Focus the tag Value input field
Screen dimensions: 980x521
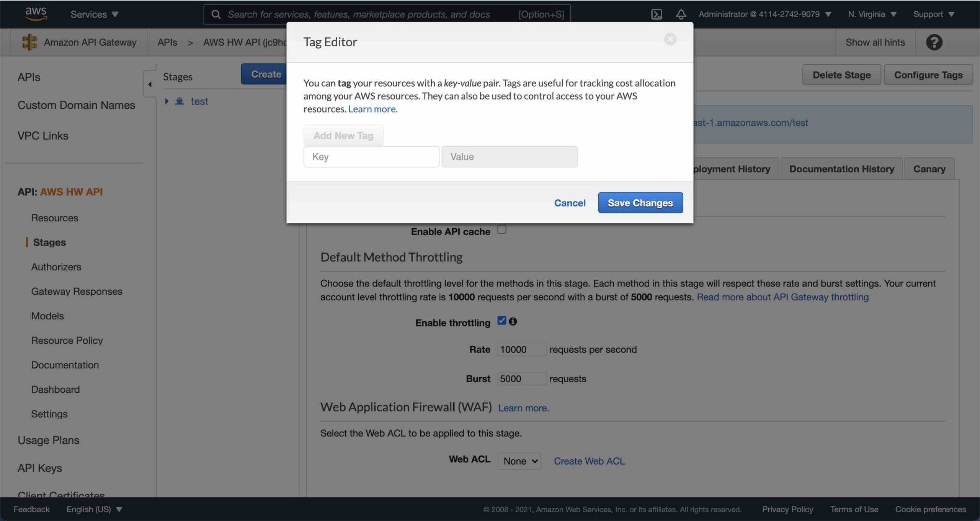coord(510,156)
